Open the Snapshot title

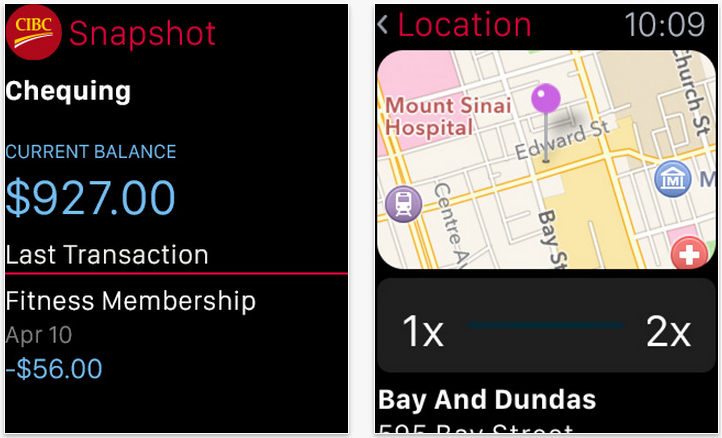142,34
